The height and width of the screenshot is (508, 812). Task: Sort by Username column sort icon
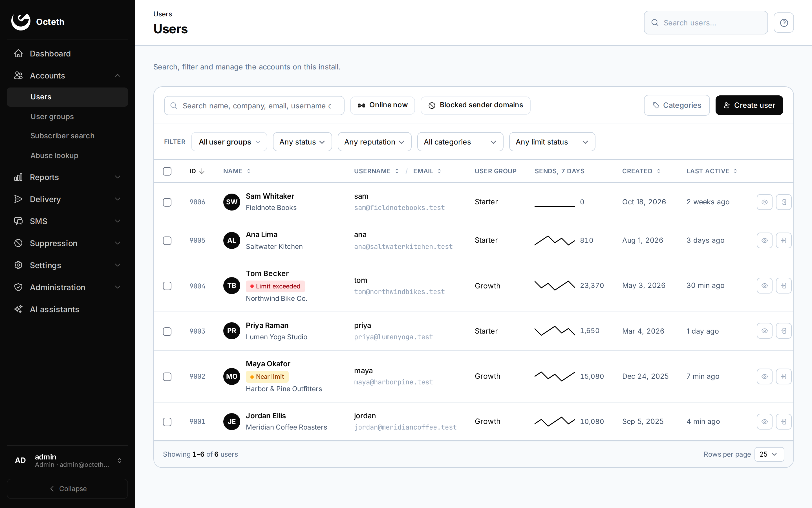coord(397,171)
